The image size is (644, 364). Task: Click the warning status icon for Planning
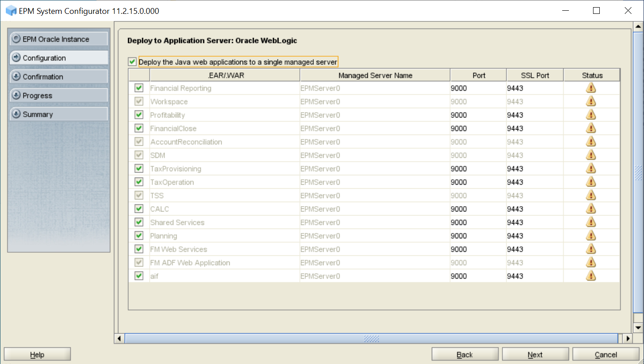pyautogui.click(x=591, y=235)
